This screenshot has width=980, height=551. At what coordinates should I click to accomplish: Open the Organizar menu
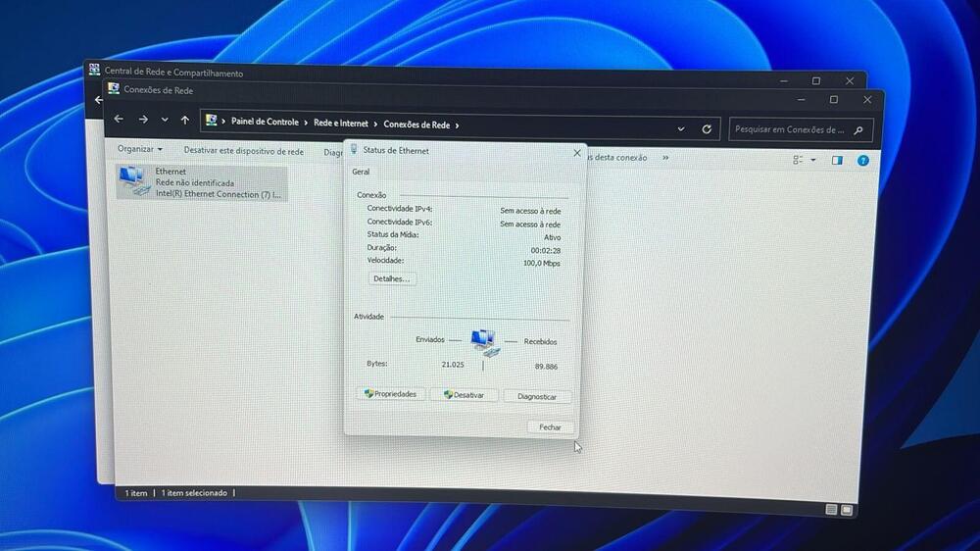coord(140,149)
